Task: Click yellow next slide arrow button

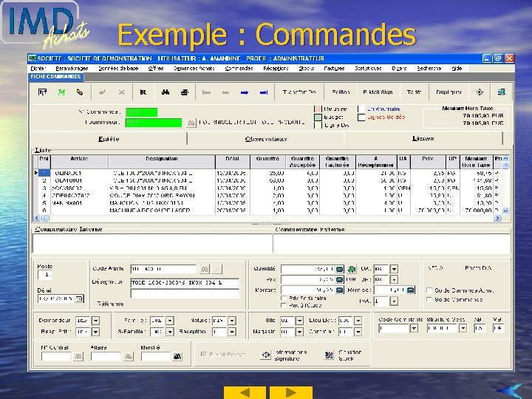Action: (291, 392)
